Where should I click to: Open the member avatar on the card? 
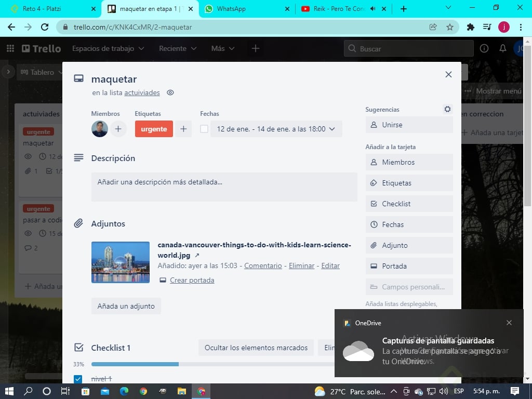pos(99,129)
